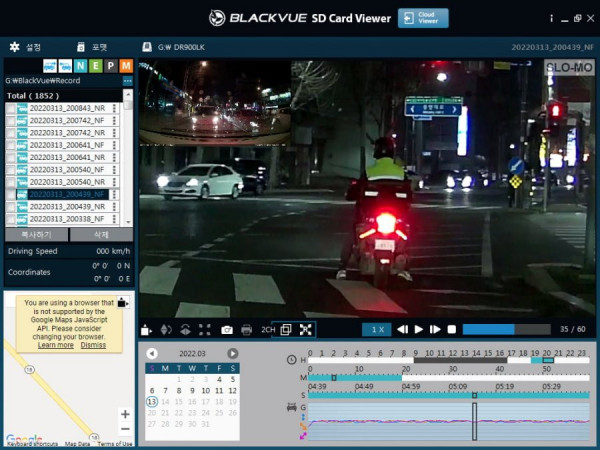Screen dimensions: 600x450
Task: Browse for record folder with ellipsis button
Action: pos(127,81)
